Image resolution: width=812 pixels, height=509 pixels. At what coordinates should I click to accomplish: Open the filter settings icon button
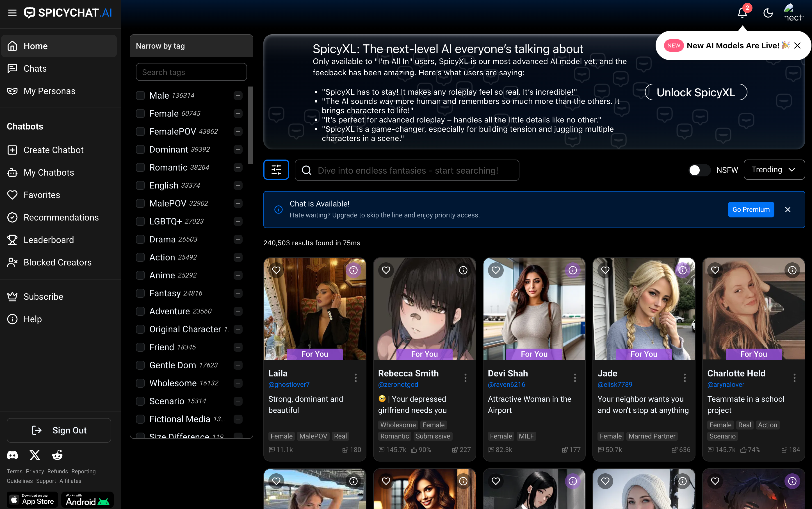click(276, 170)
